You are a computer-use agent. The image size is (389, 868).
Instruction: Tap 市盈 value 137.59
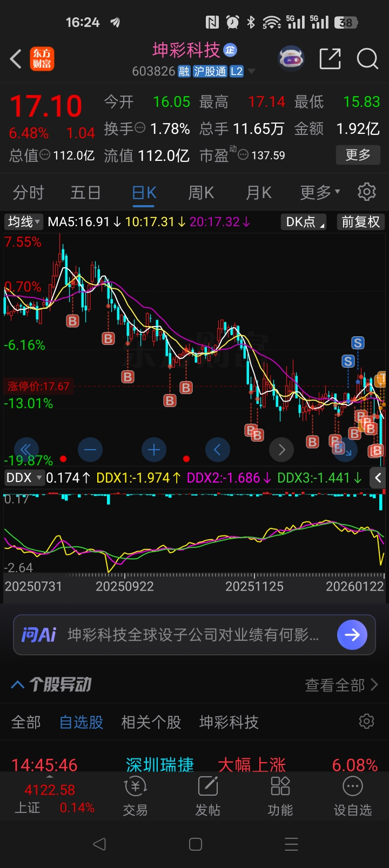tap(268, 155)
